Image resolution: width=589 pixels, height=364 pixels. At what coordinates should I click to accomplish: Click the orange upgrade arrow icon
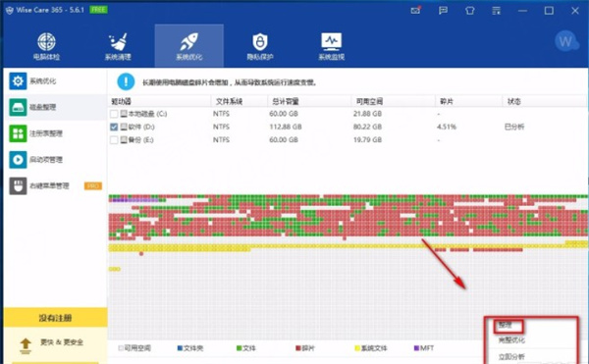(x=26, y=345)
